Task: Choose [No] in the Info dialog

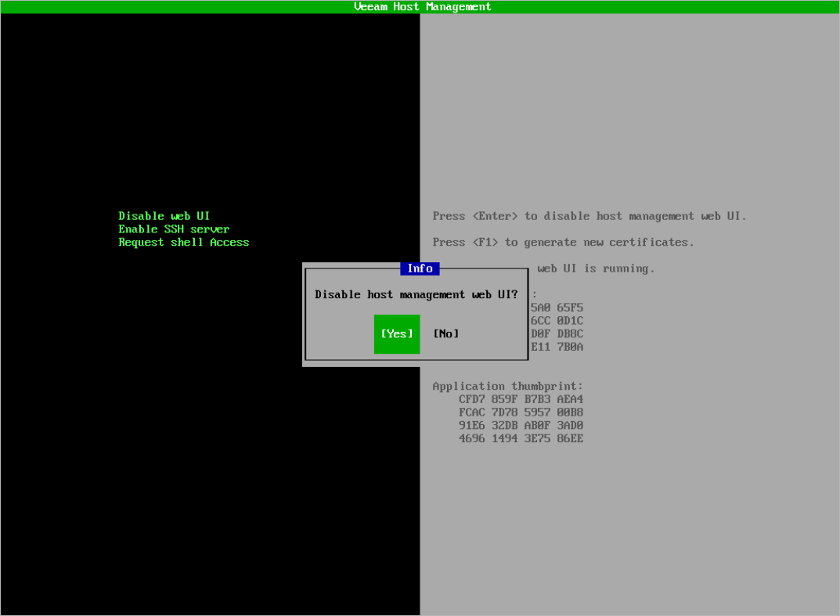Action: [445, 333]
